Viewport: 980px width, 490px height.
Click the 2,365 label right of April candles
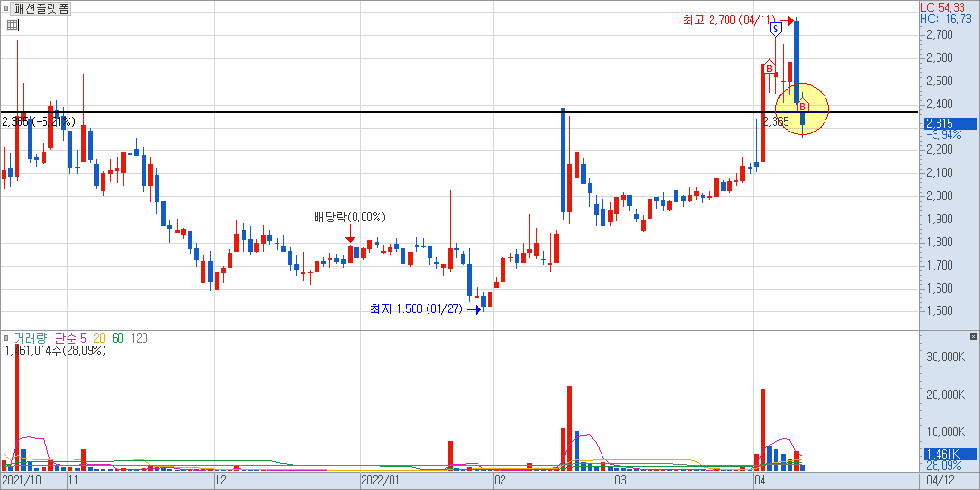777,122
